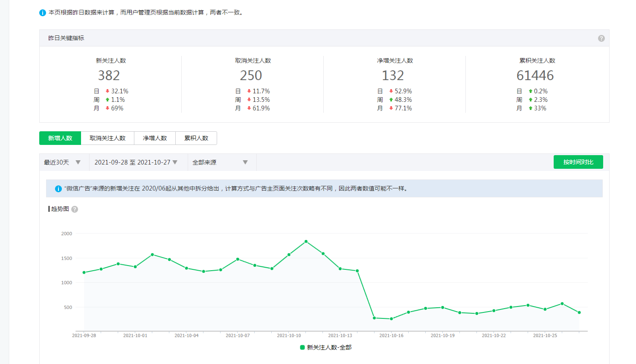The width and height of the screenshot is (636, 364).
Task: Click the help icon in 昨日关键指标 header
Action: point(601,38)
